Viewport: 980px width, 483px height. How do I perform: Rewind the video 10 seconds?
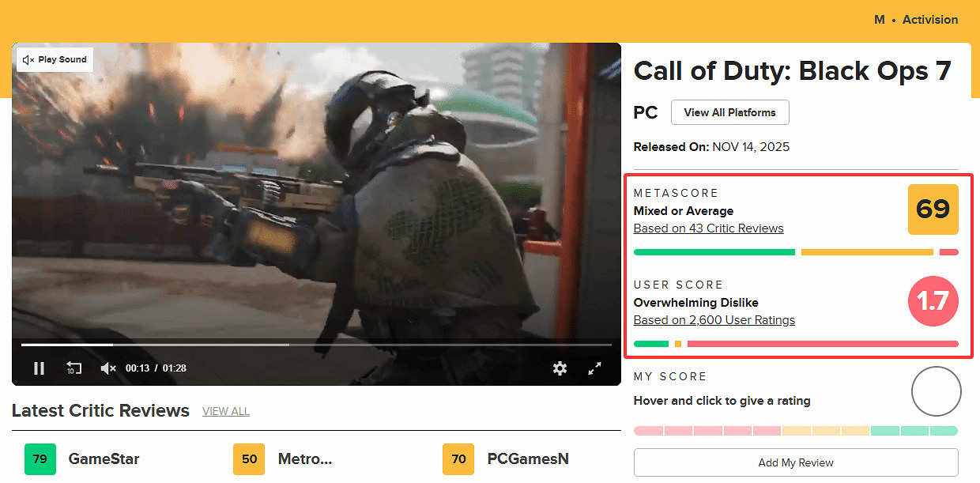73,368
